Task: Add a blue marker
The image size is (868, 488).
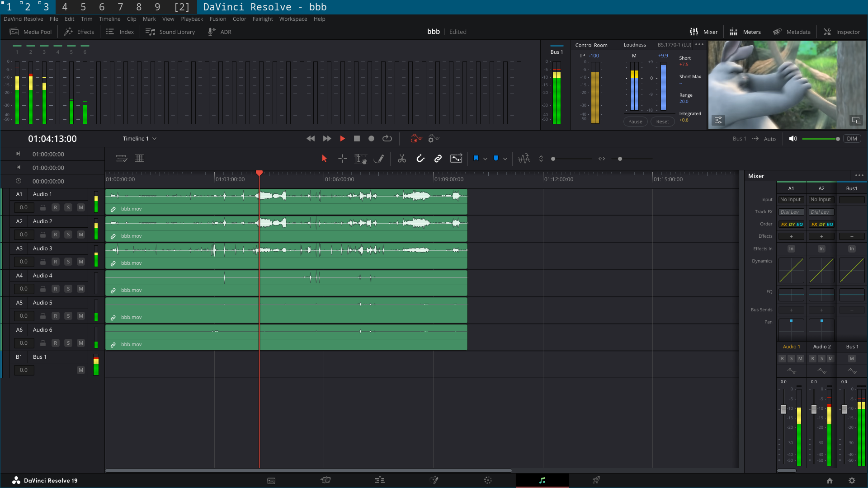Action: click(x=496, y=159)
